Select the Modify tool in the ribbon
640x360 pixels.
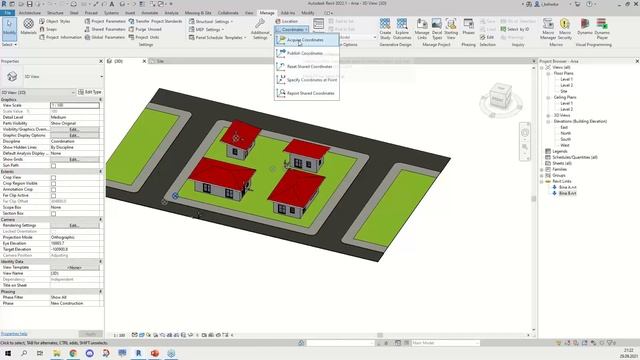[9, 28]
